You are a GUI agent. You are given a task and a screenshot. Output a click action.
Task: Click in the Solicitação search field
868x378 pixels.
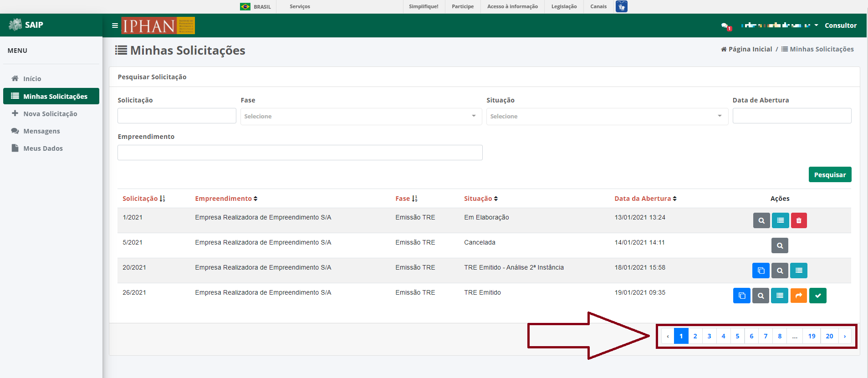[177, 116]
